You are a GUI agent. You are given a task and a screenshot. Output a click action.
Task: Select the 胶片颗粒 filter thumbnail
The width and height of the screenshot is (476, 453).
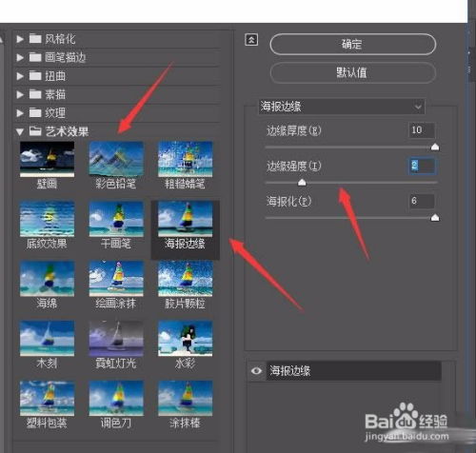[x=186, y=279]
